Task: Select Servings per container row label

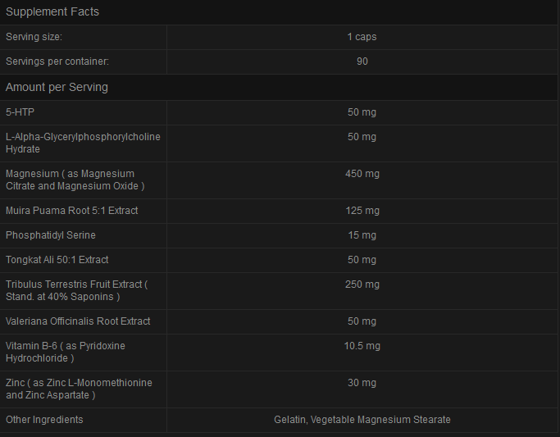Action: tap(57, 61)
